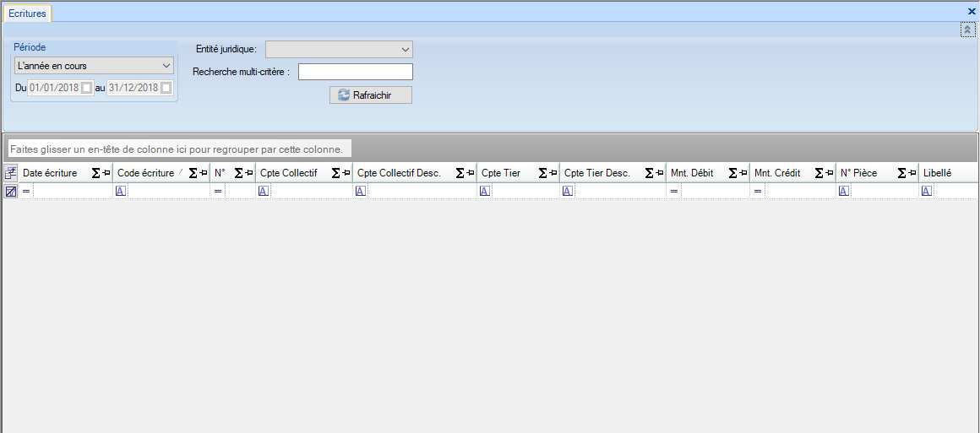Screen dimensions: 980x433
Task: Click the Rafraichir button
Action: pyautogui.click(x=370, y=95)
